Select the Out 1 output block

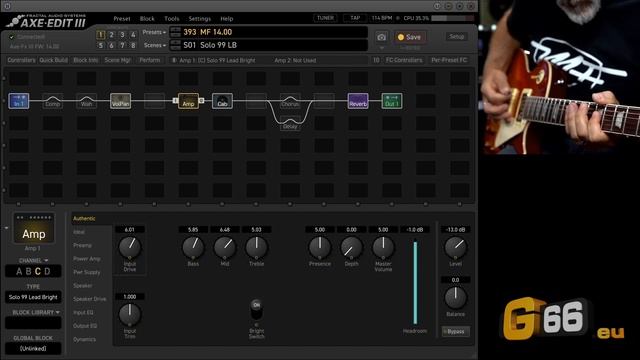point(392,101)
